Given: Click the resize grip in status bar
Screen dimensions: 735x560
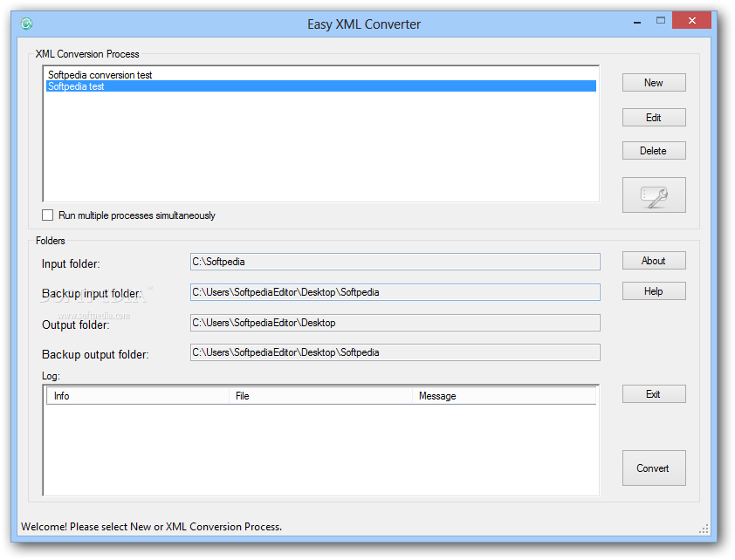Looking at the screenshot, I should (704, 529).
